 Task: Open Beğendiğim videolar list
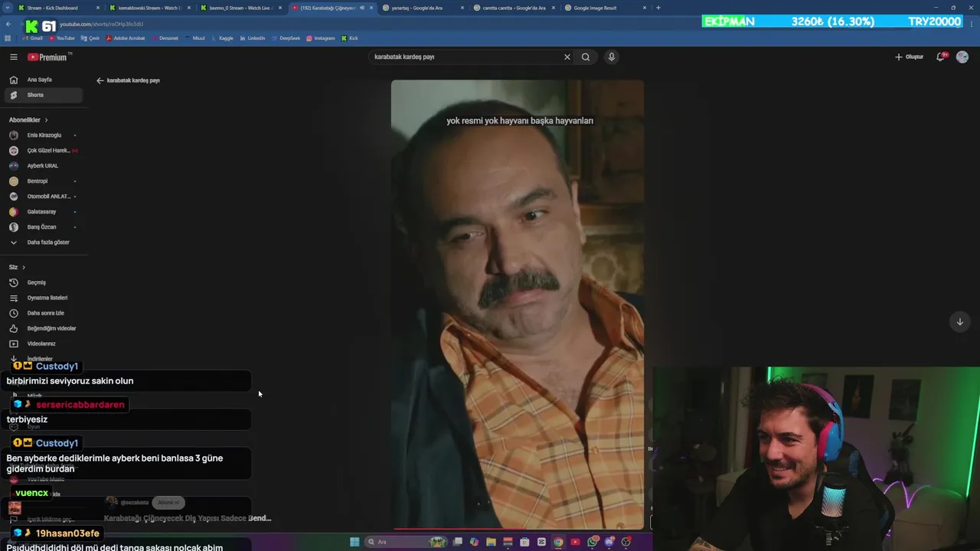pos(43,328)
